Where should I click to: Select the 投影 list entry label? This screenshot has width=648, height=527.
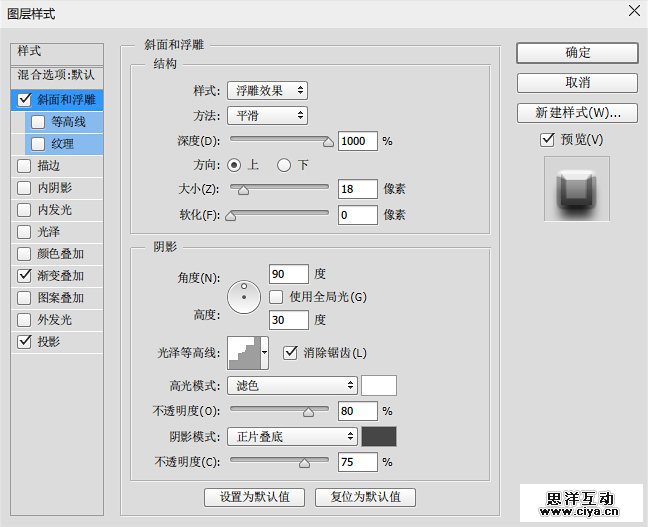tap(49, 341)
